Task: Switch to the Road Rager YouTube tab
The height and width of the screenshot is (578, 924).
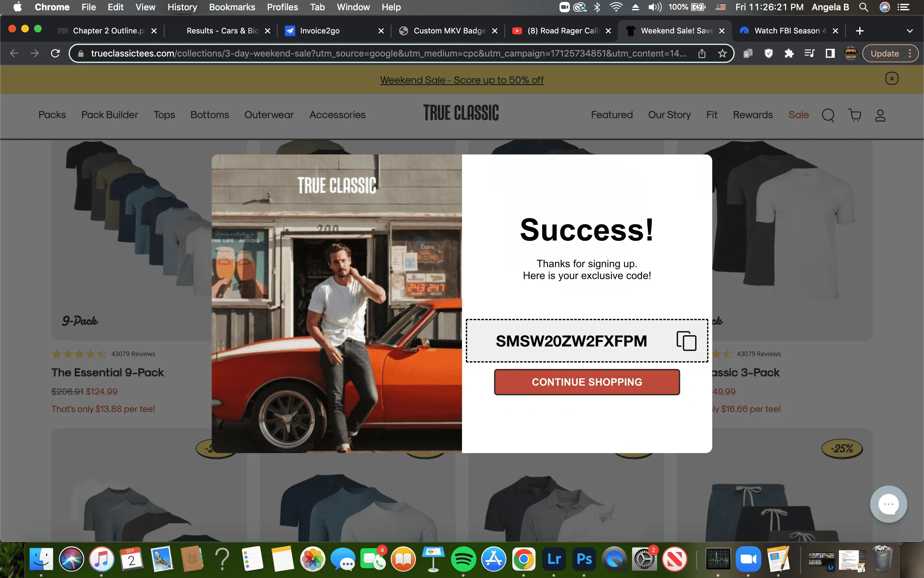Action: click(562, 31)
